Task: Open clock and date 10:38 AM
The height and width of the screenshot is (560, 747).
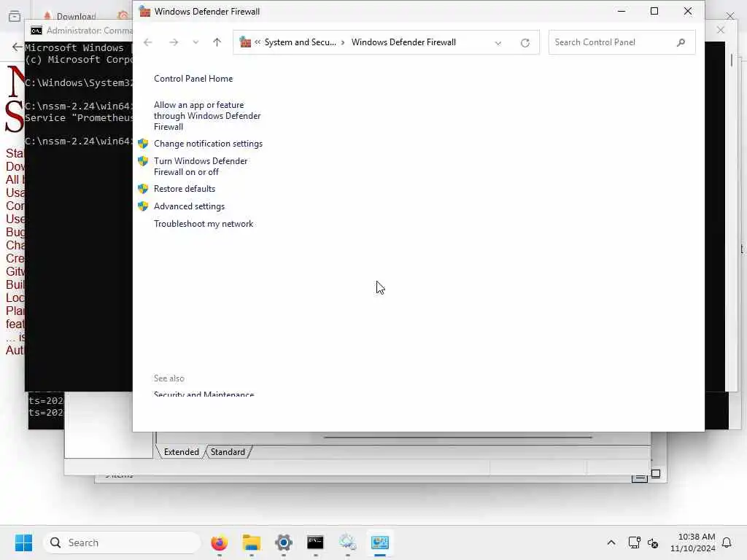Action: tap(693, 542)
